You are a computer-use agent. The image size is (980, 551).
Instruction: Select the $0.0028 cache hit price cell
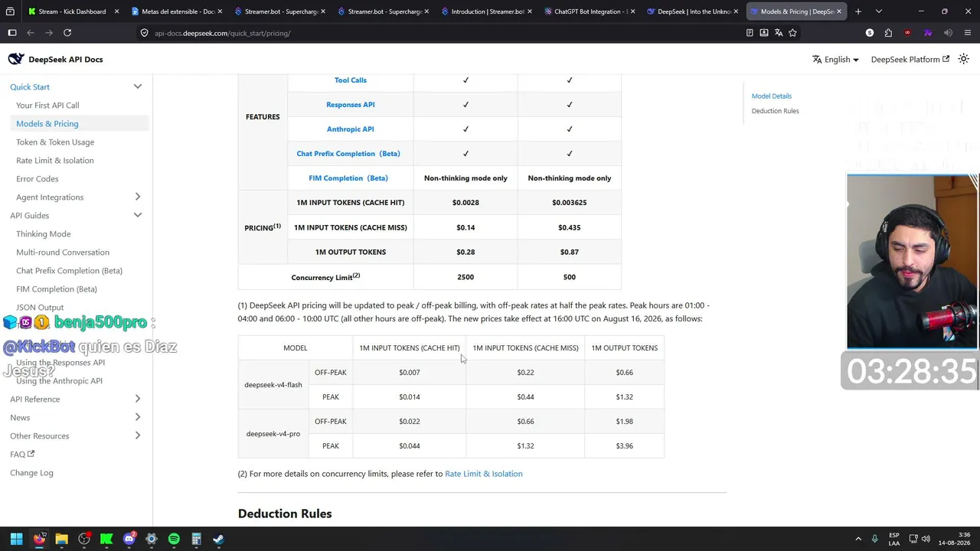pos(465,202)
